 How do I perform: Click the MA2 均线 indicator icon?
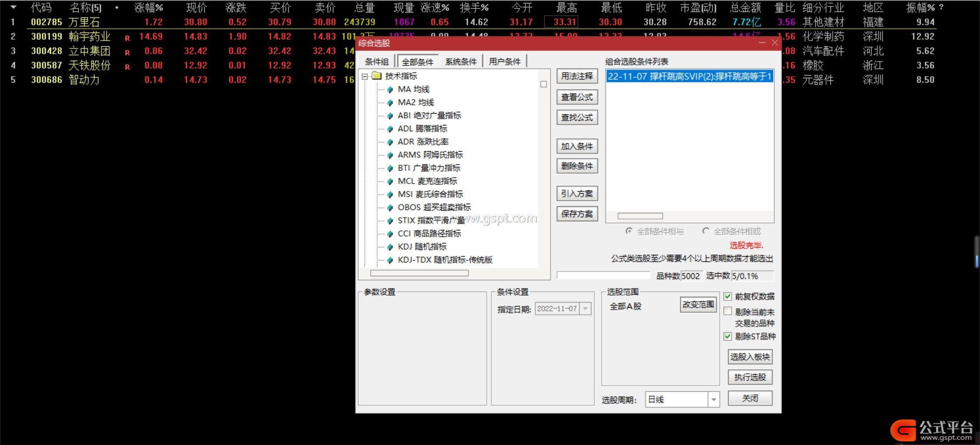[x=390, y=103]
